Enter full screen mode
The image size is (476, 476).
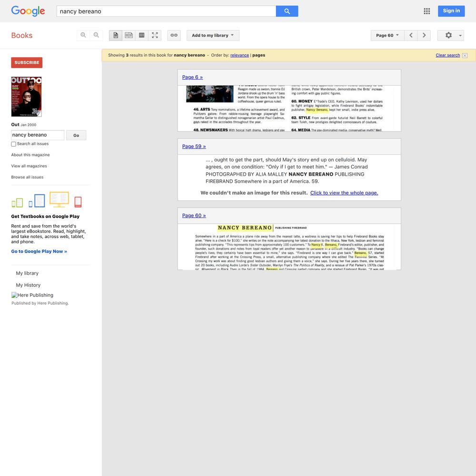(155, 35)
